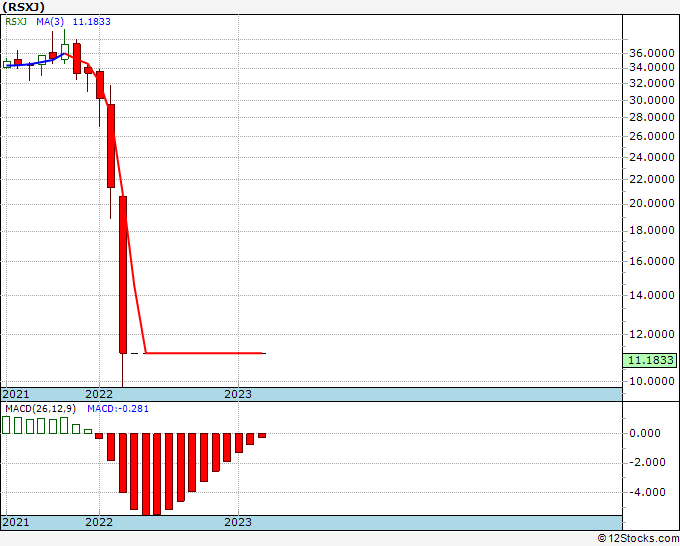
Task: Click the 30.0000 price axis label
Action: [x=652, y=100]
